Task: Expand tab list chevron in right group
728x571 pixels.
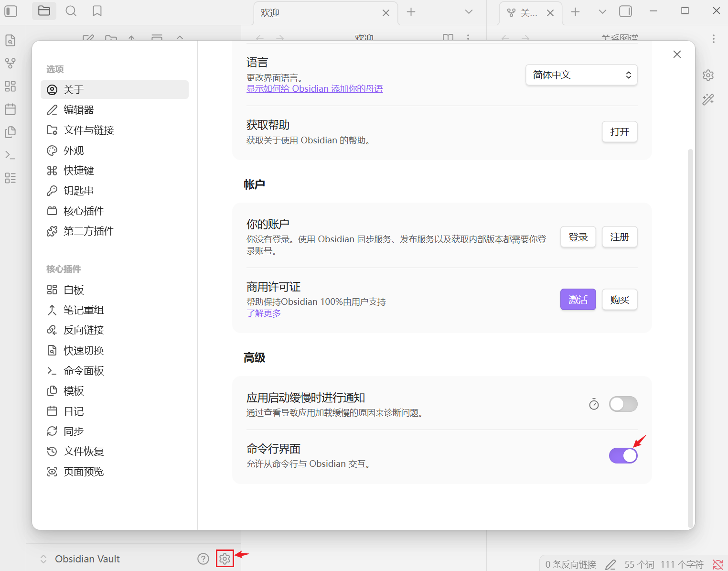Action: [602, 12]
